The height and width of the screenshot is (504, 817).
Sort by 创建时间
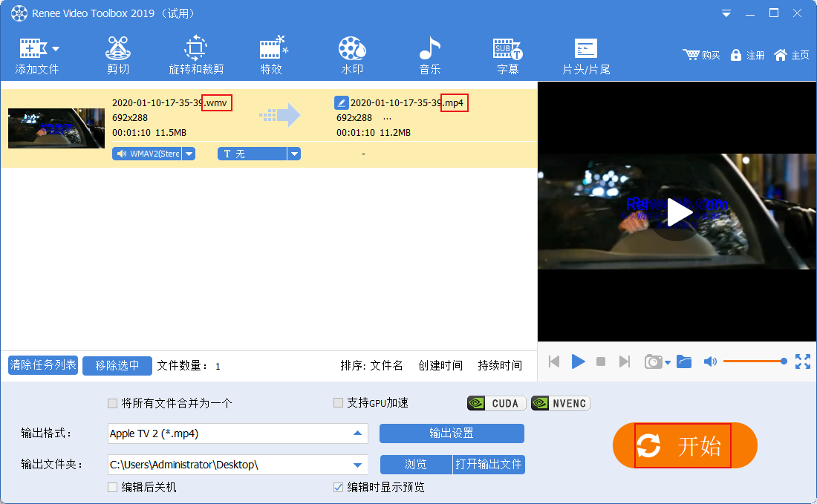[440, 365]
